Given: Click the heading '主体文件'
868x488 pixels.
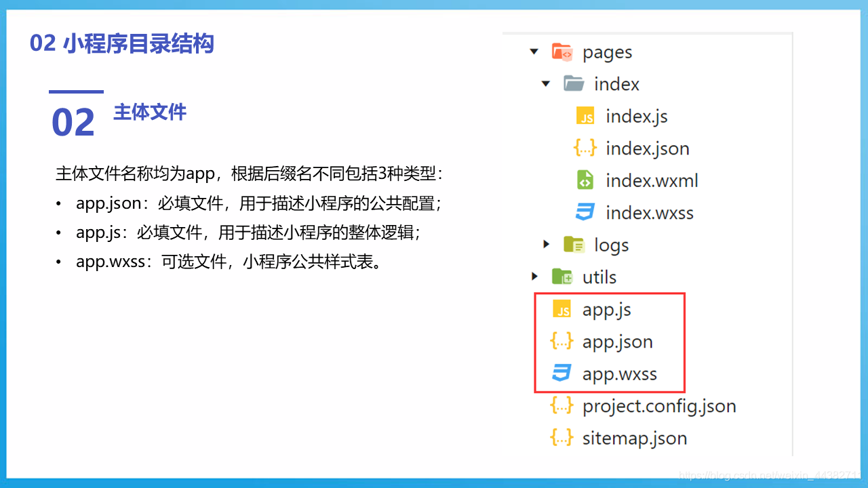Looking at the screenshot, I should point(150,112).
